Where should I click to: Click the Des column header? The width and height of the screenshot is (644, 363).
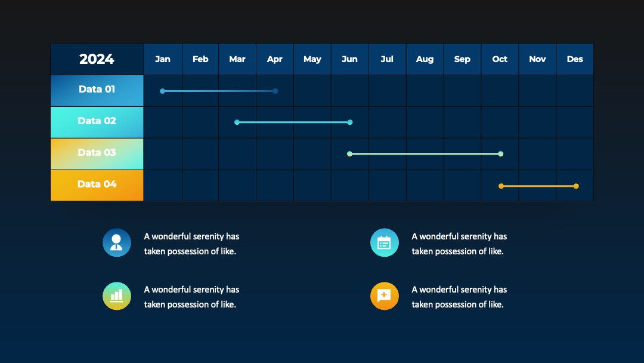575,59
